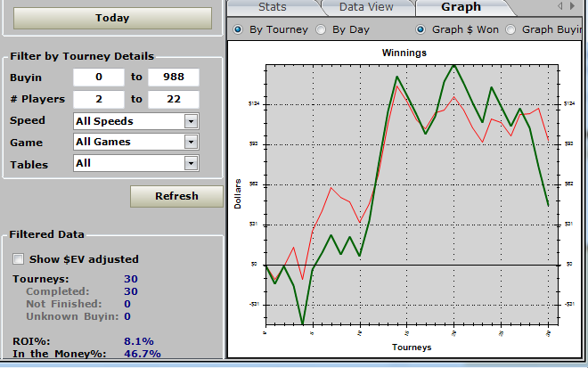Open the Speed dropdown (All Speeds)
Image resolution: width=588 pixels, height=368 pixels.
[x=136, y=121]
